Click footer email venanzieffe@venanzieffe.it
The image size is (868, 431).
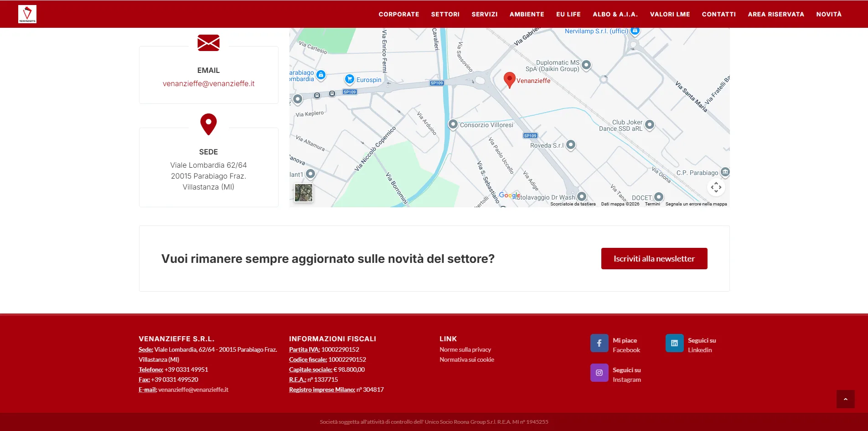[x=193, y=390]
